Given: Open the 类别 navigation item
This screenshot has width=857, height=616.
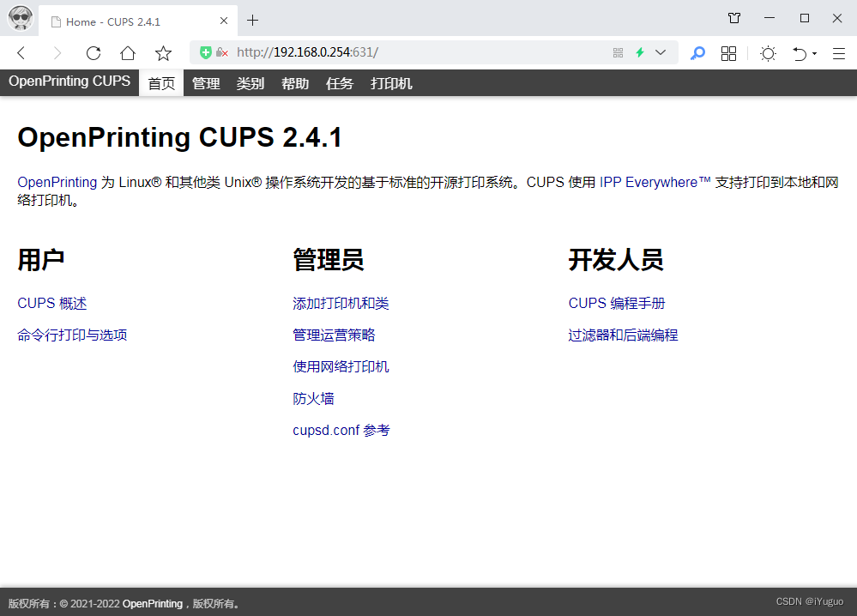Looking at the screenshot, I should point(250,83).
